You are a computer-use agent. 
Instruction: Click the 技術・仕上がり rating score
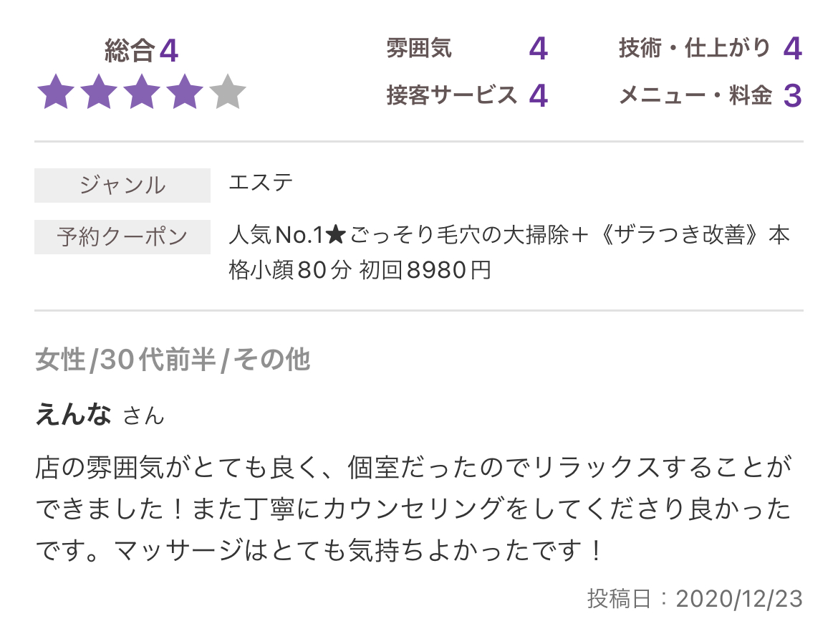(x=793, y=49)
